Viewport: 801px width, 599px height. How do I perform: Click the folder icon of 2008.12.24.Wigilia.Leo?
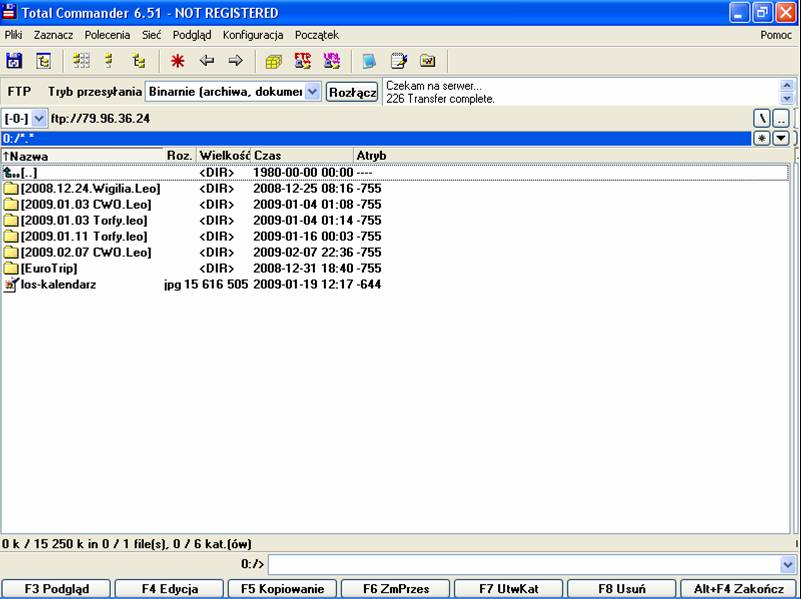pos(11,188)
